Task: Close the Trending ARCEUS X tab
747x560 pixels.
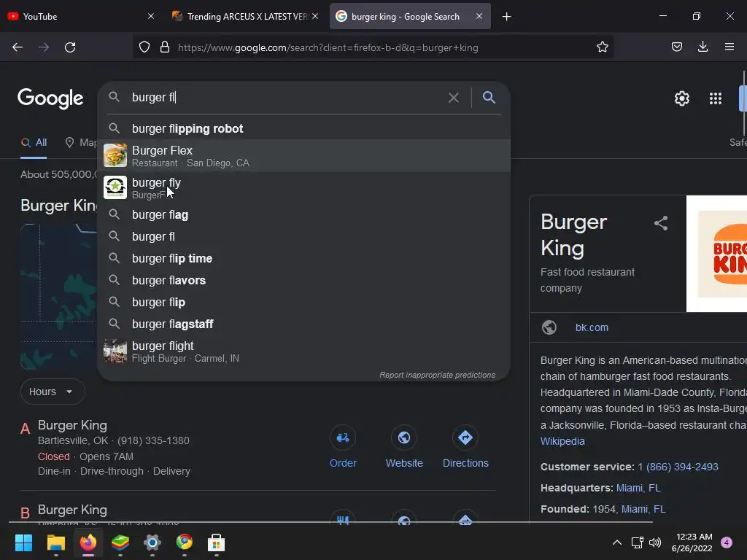Action: (x=315, y=17)
